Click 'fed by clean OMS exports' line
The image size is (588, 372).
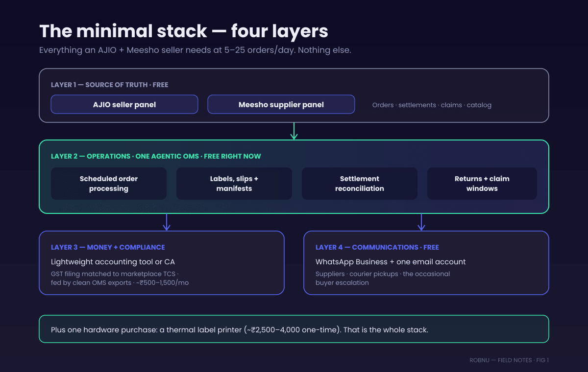(120, 282)
